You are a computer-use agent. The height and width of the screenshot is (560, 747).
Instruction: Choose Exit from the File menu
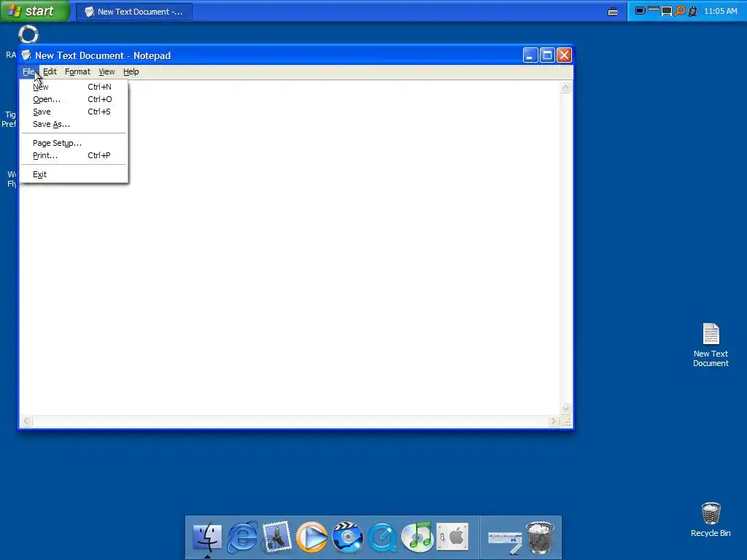tap(74, 174)
